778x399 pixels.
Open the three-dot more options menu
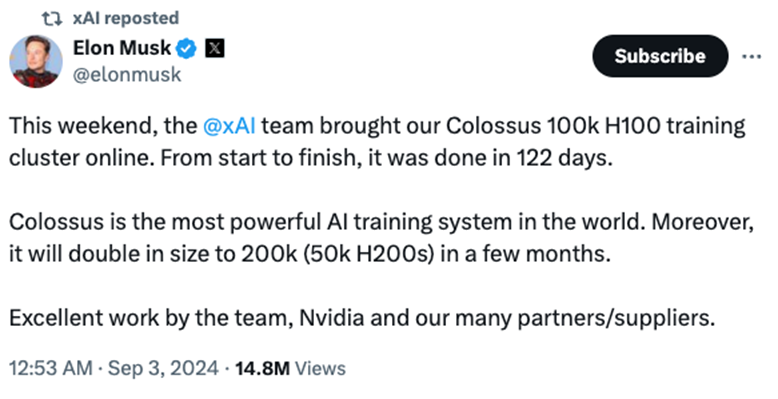752,57
